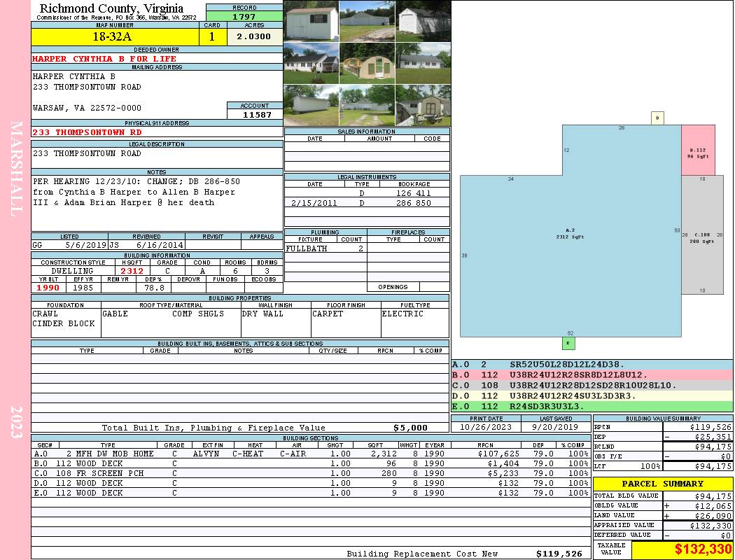The image size is (735, 560).
Task: Click the green record number 1797 field
Action: click(244, 17)
